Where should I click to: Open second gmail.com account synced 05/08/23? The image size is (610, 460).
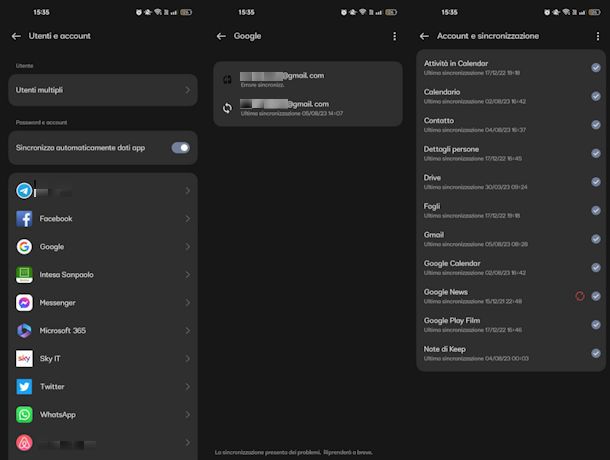[x=308, y=108]
